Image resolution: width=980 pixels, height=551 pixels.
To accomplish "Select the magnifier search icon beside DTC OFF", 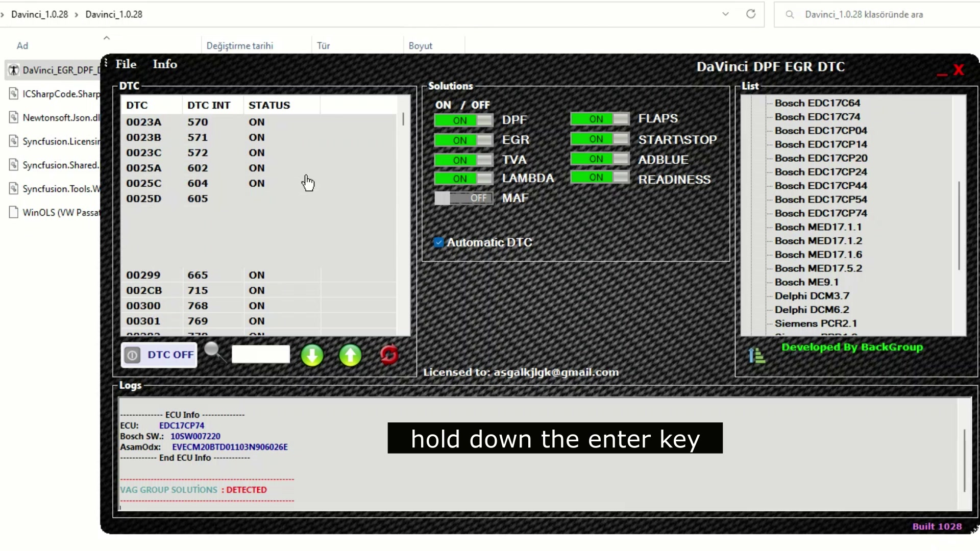I will click(214, 352).
